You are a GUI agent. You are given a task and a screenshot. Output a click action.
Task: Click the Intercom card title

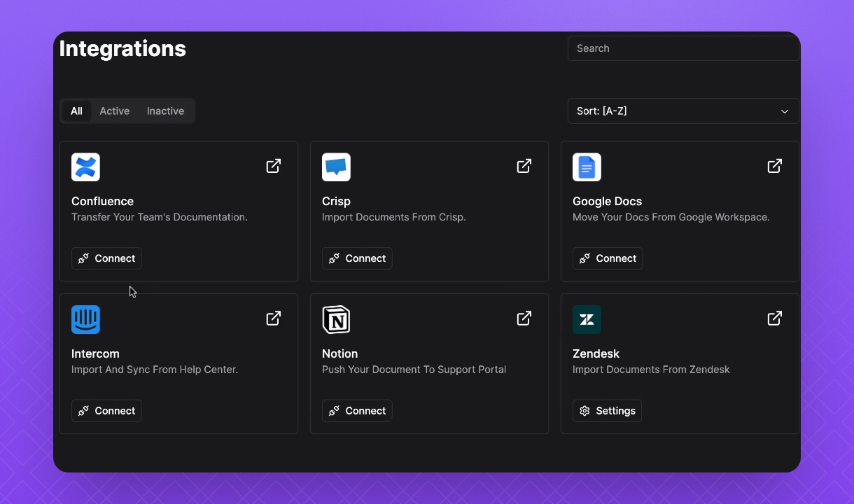[x=95, y=353]
